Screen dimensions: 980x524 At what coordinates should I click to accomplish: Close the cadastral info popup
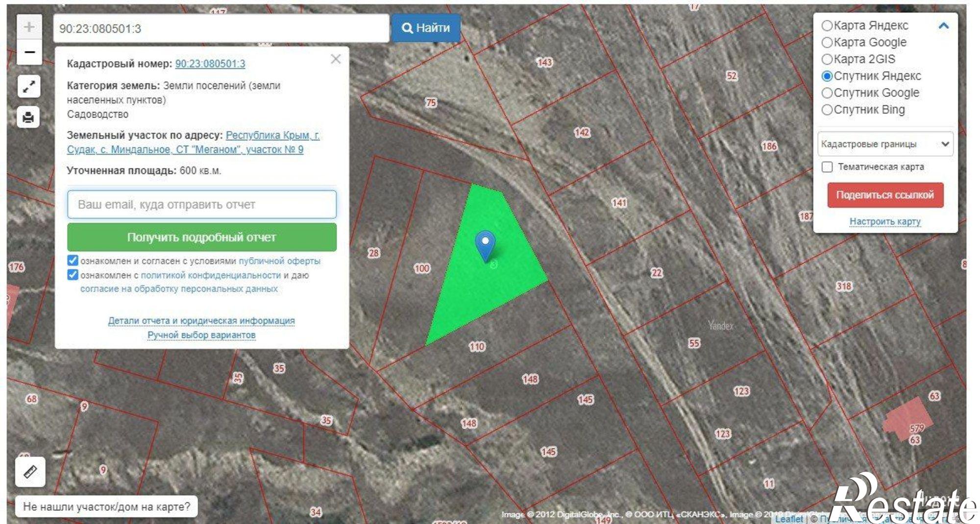[336, 59]
